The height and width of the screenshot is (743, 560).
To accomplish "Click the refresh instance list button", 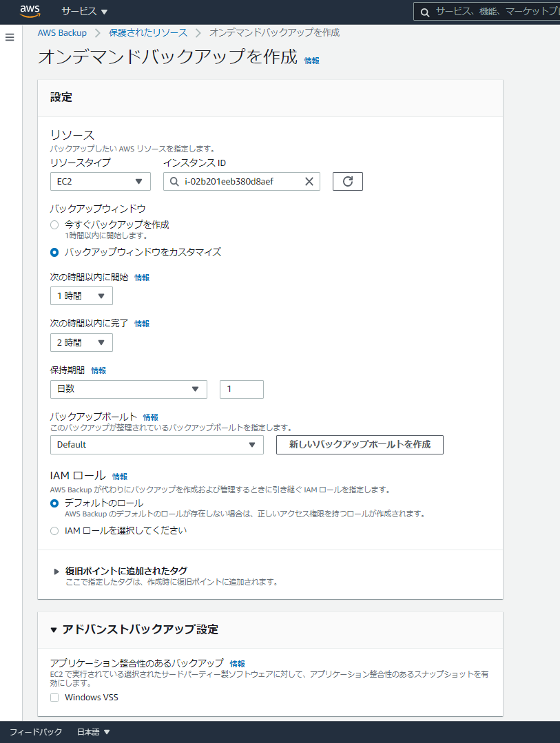I will (x=347, y=181).
